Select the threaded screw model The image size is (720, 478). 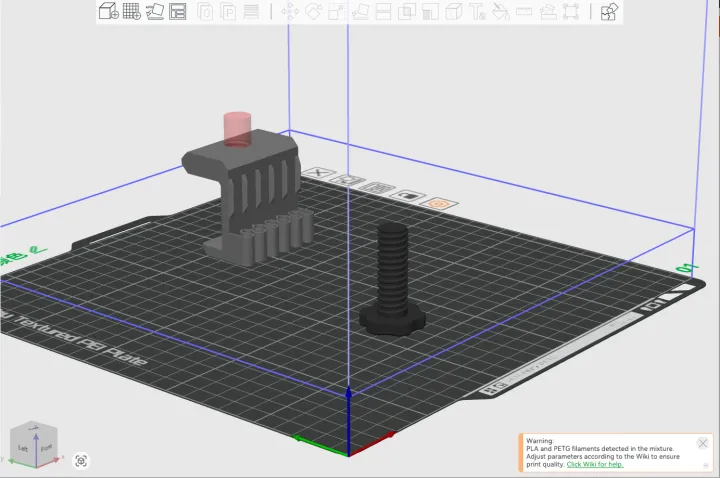(392, 280)
